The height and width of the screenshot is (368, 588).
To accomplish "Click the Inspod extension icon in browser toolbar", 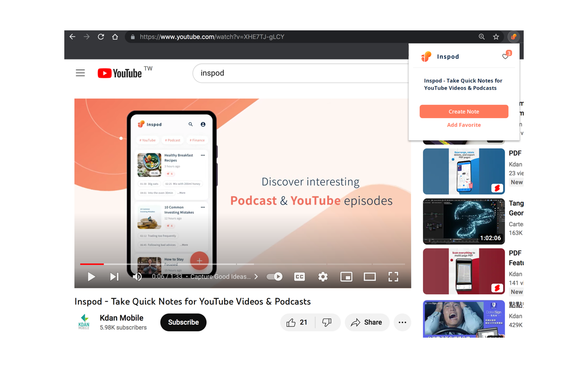I will click(513, 37).
